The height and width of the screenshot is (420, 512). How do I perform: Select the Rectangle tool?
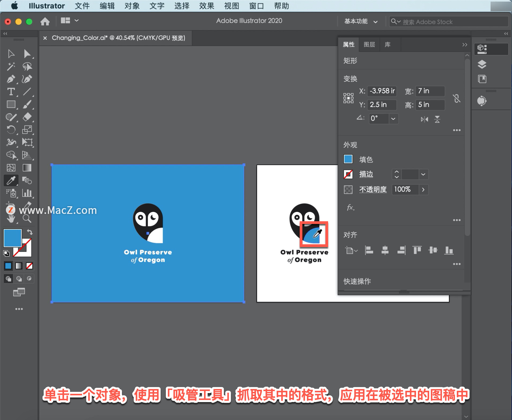(x=11, y=104)
